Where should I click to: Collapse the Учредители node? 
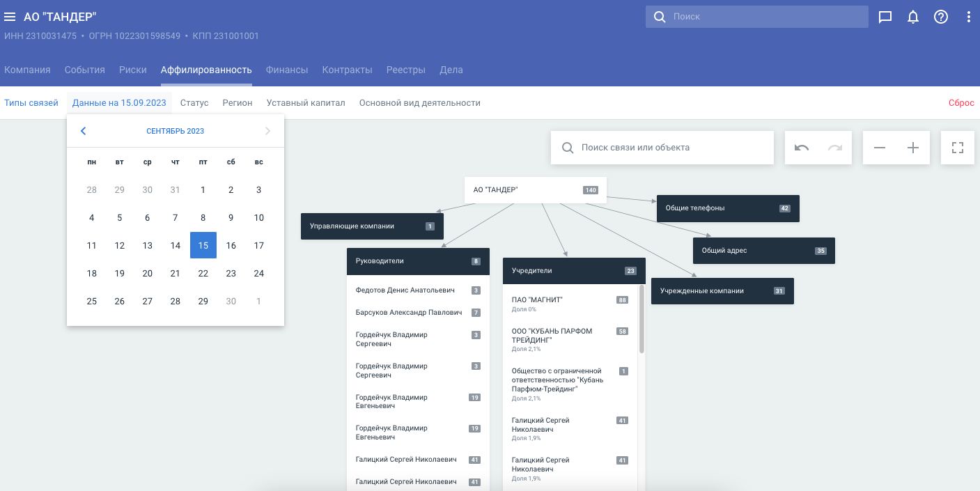(574, 271)
